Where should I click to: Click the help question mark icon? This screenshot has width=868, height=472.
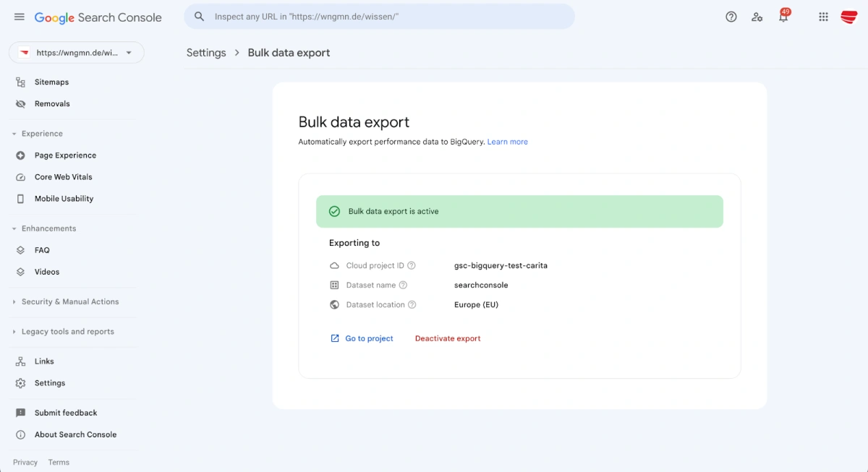731,17
